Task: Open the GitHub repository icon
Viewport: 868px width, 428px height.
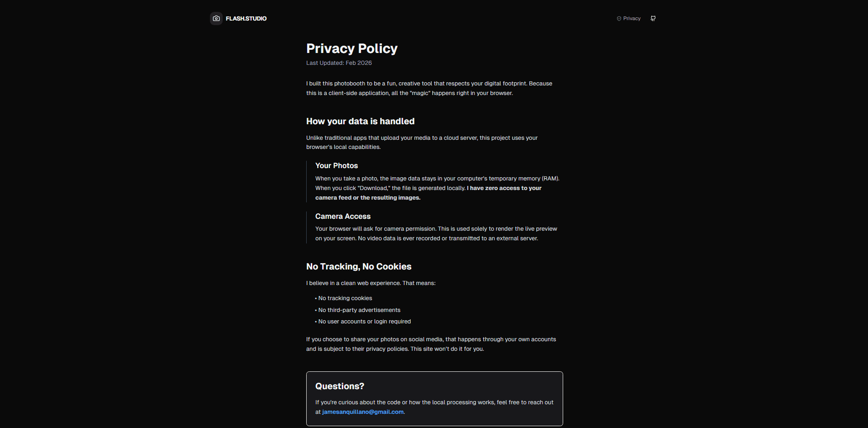Action: [x=653, y=18]
